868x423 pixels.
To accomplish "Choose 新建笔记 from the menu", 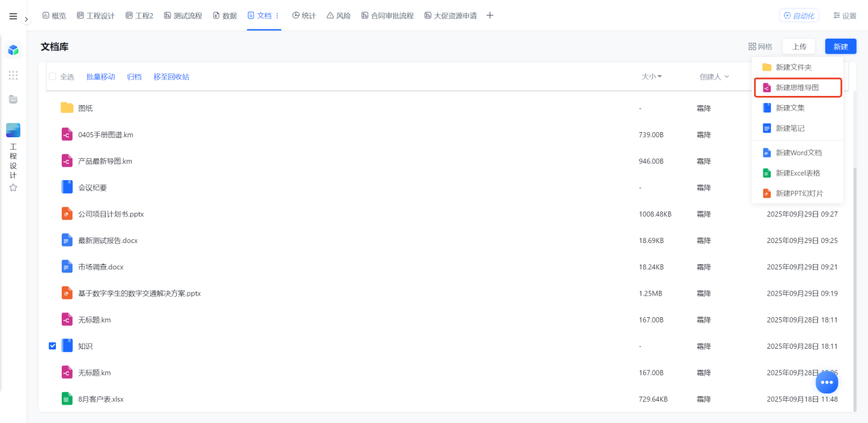I will [797, 128].
